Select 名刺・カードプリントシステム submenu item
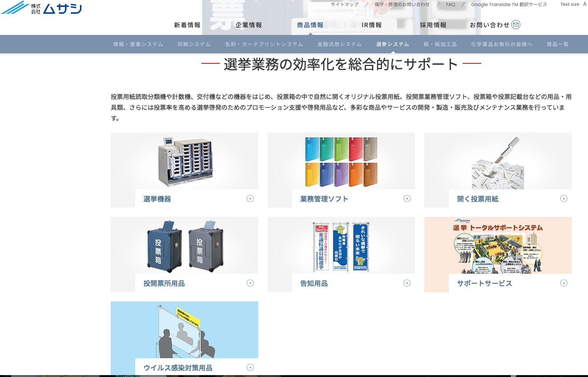The height and width of the screenshot is (377, 588). [x=264, y=44]
